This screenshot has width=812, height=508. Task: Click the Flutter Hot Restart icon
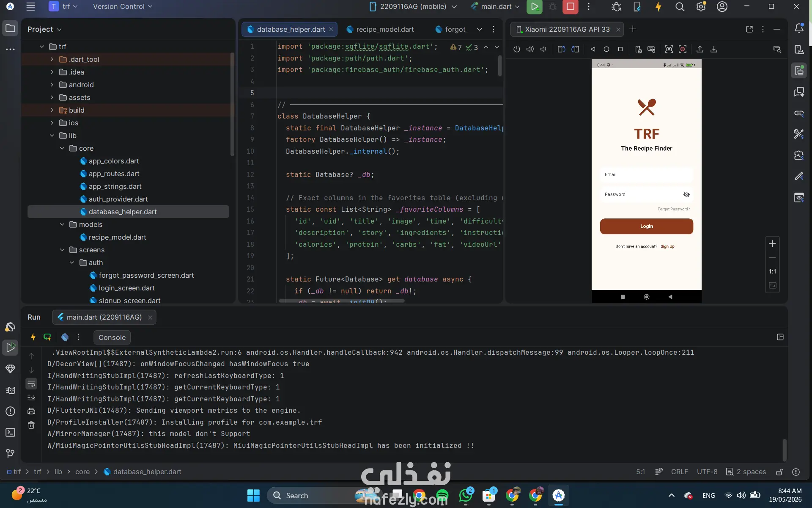pyautogui.click(x=47, y=337)
